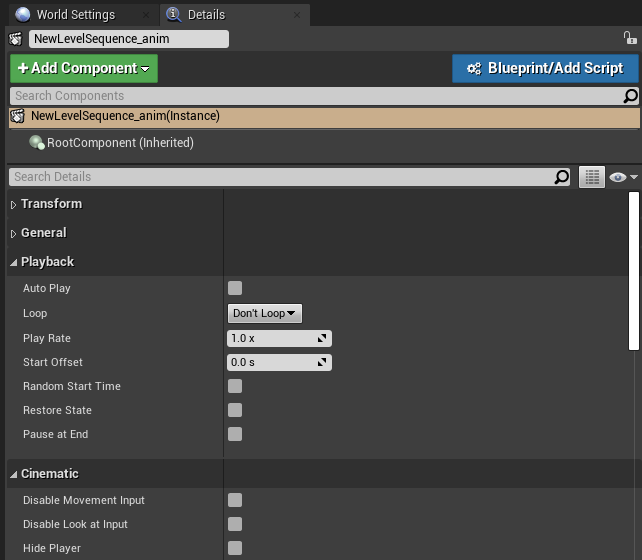
Task: Click the Pause at End label
Action: click(x=55, y=434)
